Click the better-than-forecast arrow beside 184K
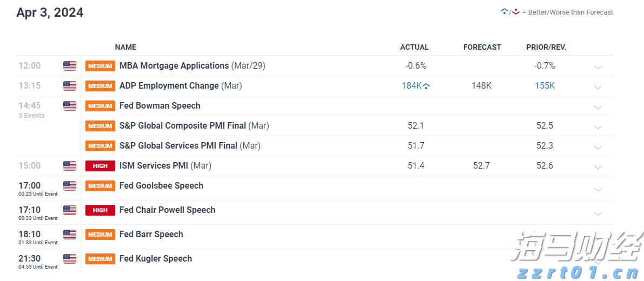The image size is (644, 281). [x=427, y=86]
